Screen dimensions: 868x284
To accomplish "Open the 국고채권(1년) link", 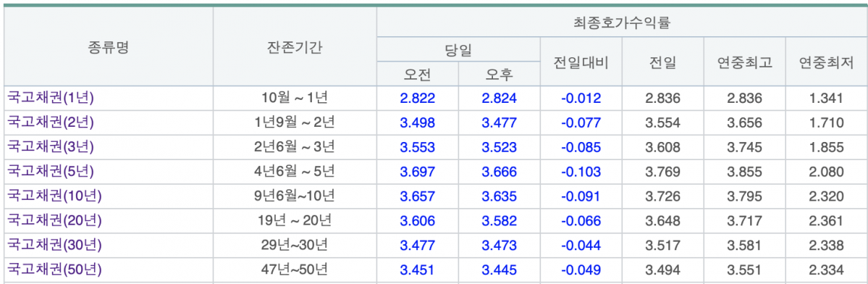I will pos(51,99).
